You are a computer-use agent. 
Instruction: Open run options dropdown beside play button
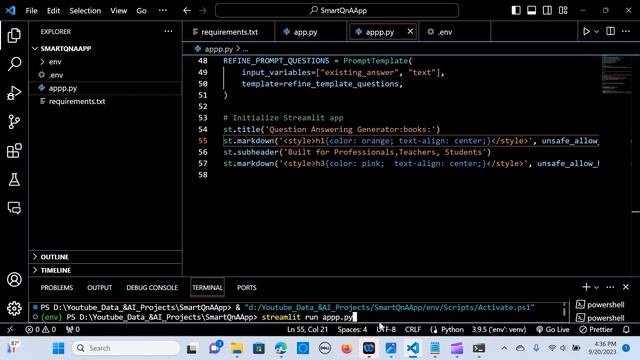pos(596,31)
